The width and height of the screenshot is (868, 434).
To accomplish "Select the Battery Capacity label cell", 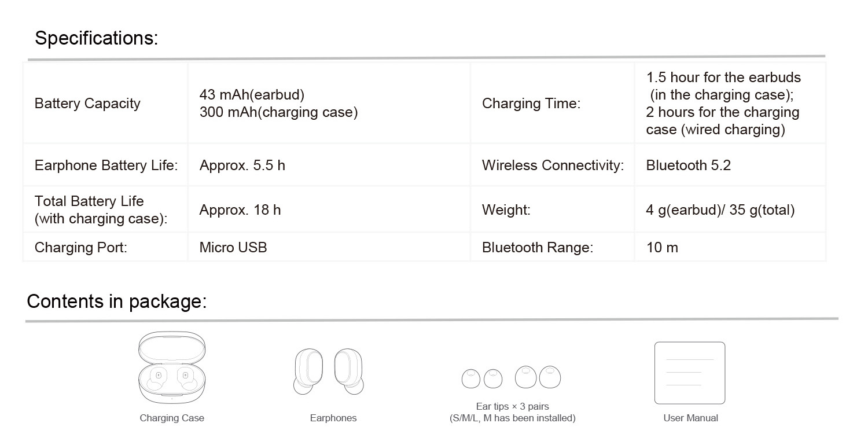I will click(x=87, y=104).
